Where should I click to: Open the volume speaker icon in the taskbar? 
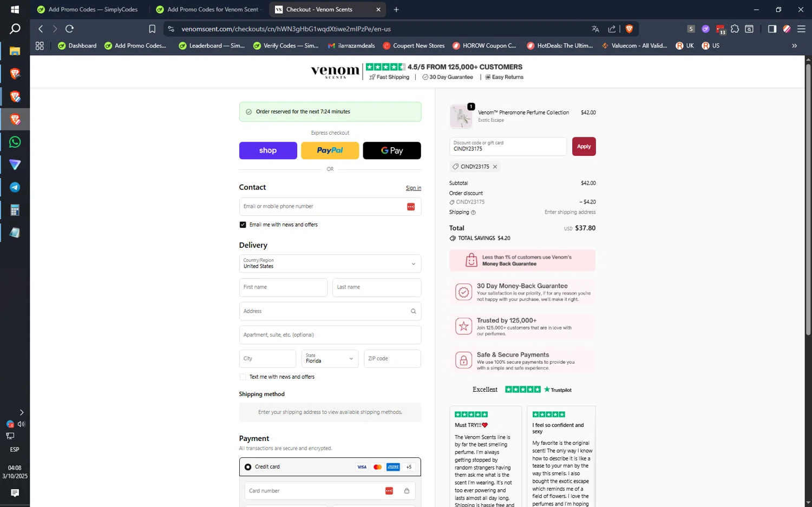(21, 424)
